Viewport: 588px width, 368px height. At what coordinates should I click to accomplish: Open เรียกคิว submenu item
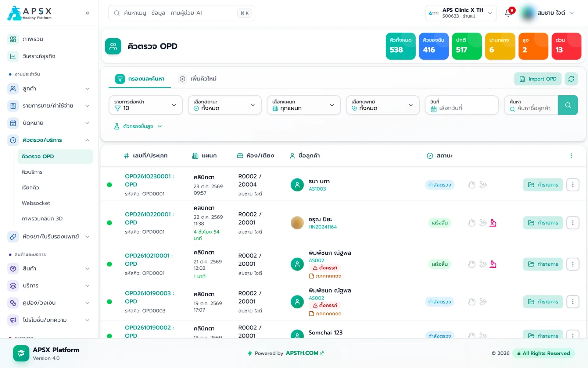click(55, 188)
